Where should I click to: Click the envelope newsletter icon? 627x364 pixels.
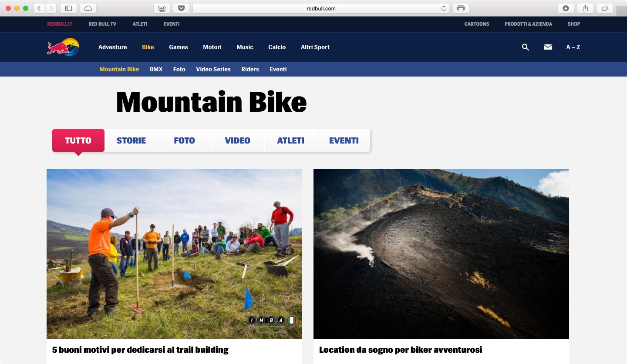(548, 47)
